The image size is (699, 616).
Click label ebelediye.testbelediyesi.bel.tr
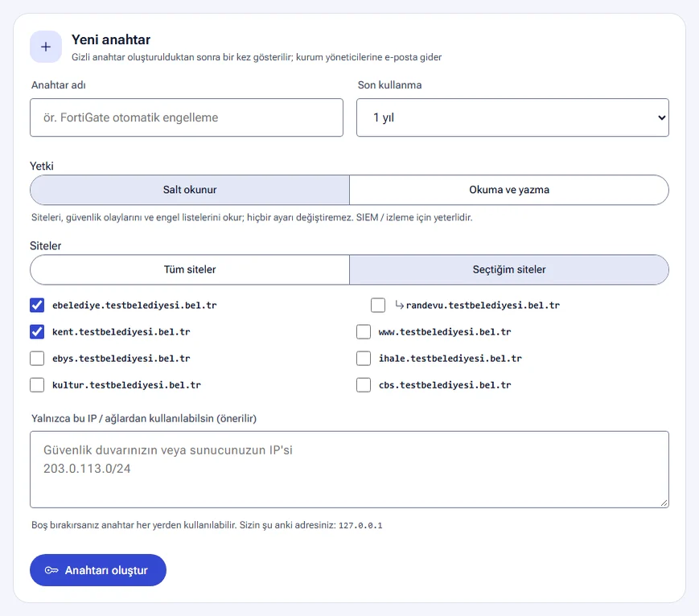[134, 306]
